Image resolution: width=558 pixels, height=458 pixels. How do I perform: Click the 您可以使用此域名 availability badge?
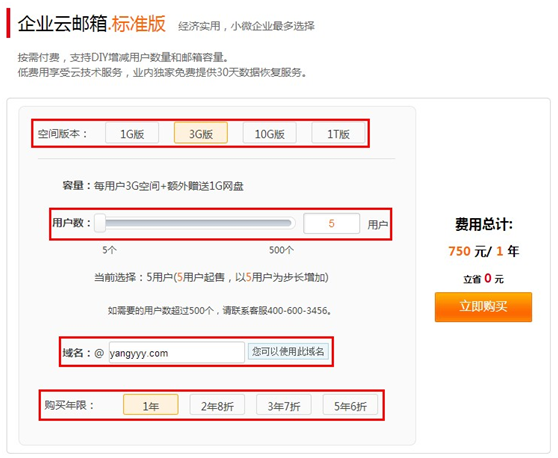288,352
